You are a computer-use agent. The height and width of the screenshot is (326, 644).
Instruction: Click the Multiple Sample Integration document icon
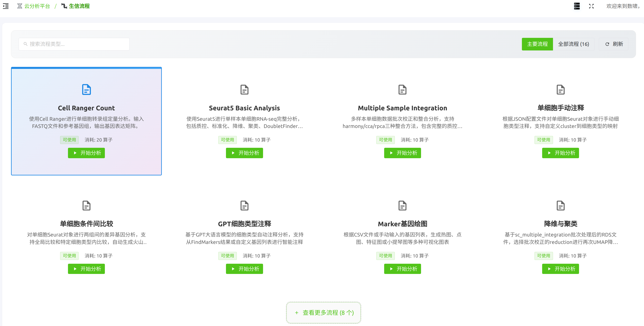402,90
